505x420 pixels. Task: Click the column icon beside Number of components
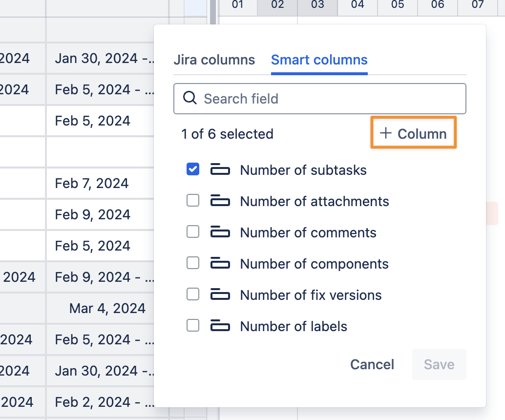[x=220, y=264]
